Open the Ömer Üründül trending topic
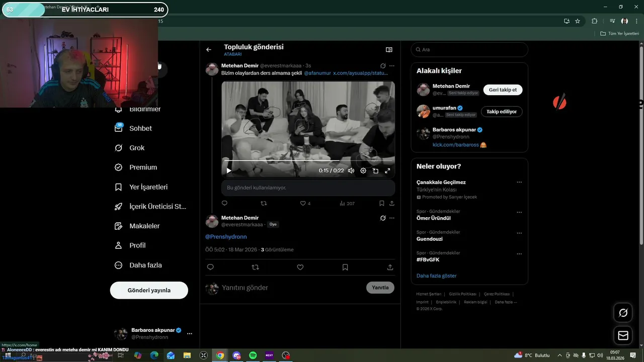 [x=434, y=218]
